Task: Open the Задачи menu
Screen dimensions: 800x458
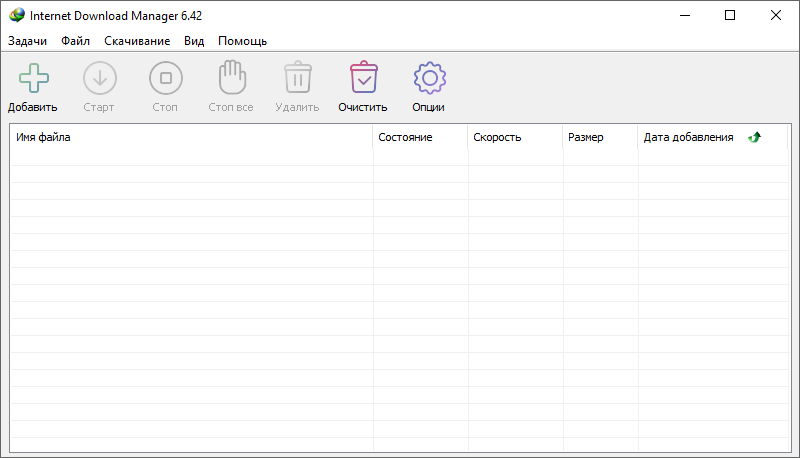Action: 28,41
